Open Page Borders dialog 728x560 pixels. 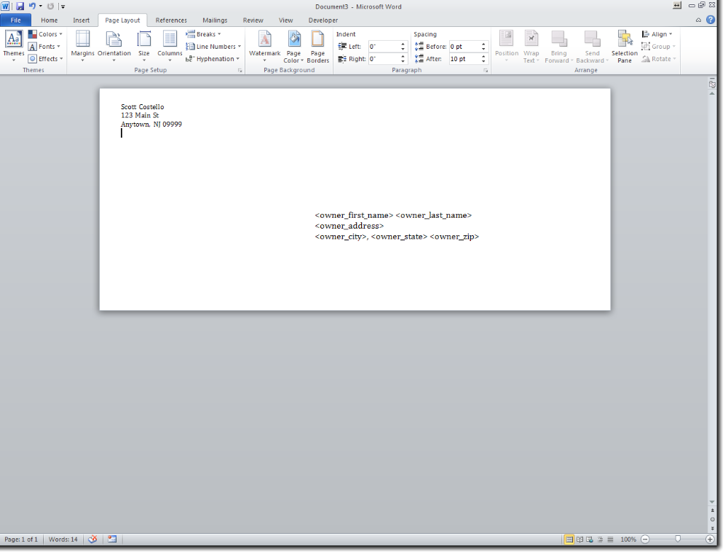click(318, 40)
